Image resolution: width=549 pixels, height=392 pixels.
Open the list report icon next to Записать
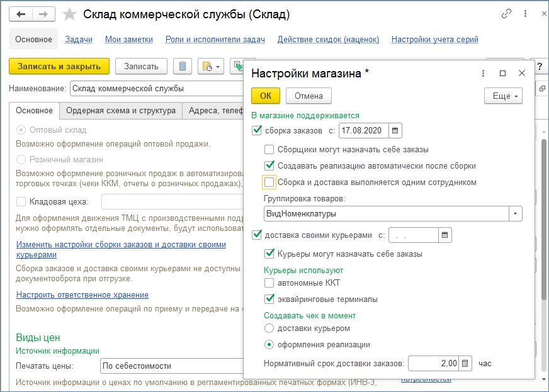183,66
